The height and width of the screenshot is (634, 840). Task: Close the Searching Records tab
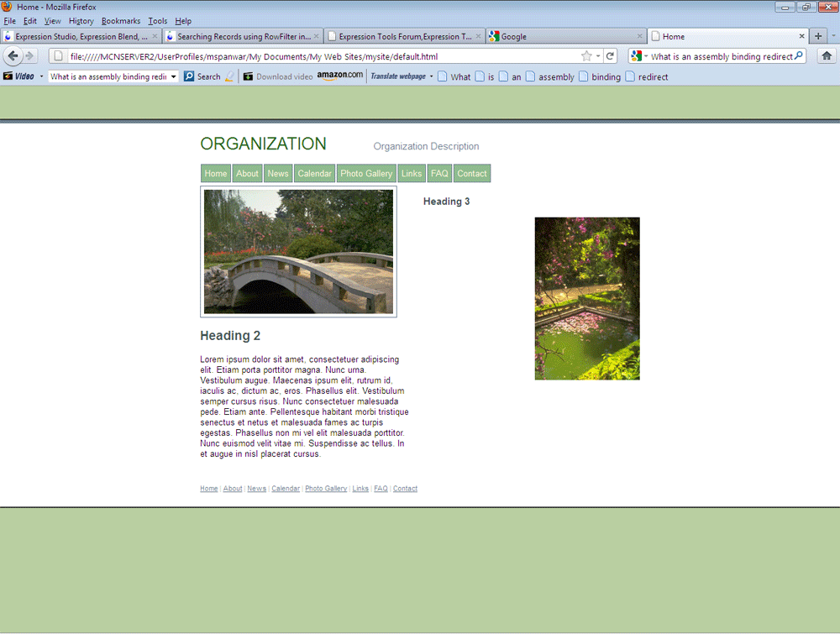(x=317, y=36)
